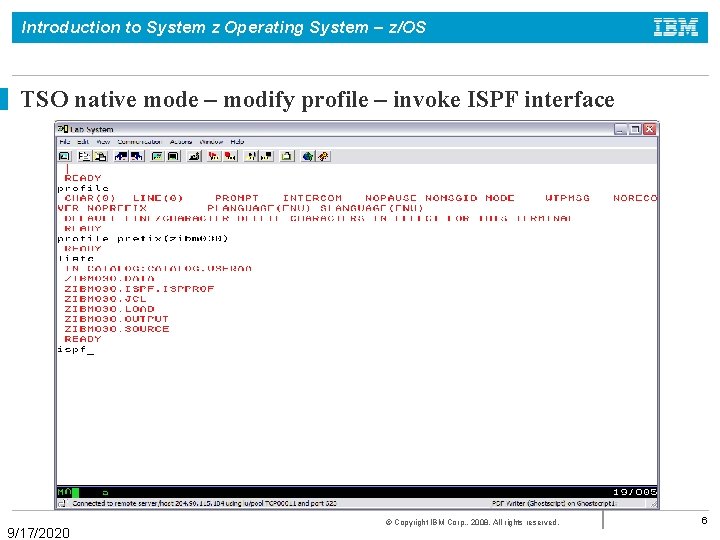Click the INTERCOM profile setting

[312, 198]
